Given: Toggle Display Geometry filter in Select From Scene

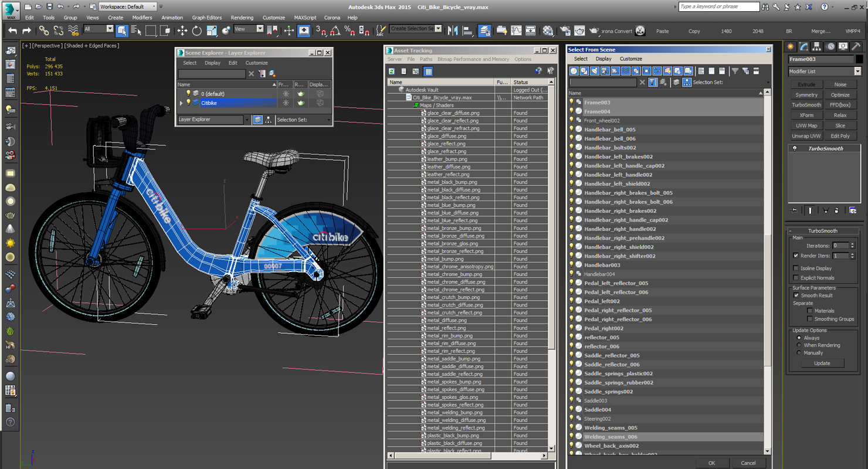Looking at the screenshot, I should [574, 71].
